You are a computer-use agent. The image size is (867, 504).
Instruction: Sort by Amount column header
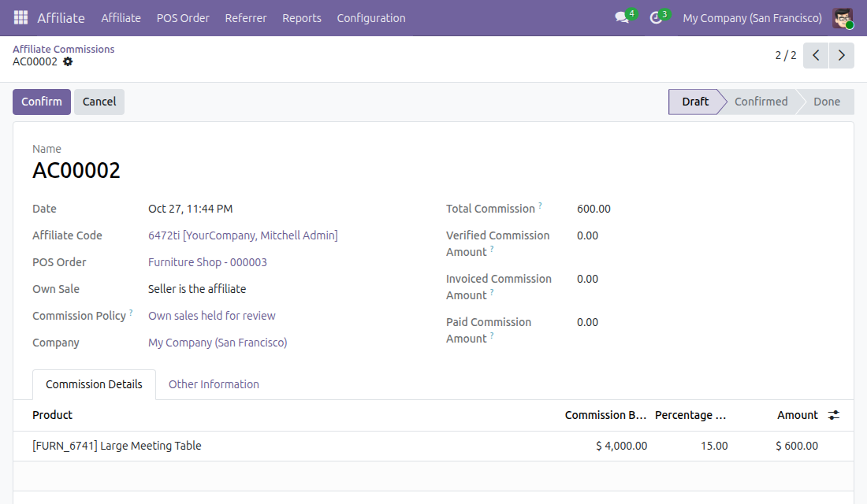click(x=798, y=415)
